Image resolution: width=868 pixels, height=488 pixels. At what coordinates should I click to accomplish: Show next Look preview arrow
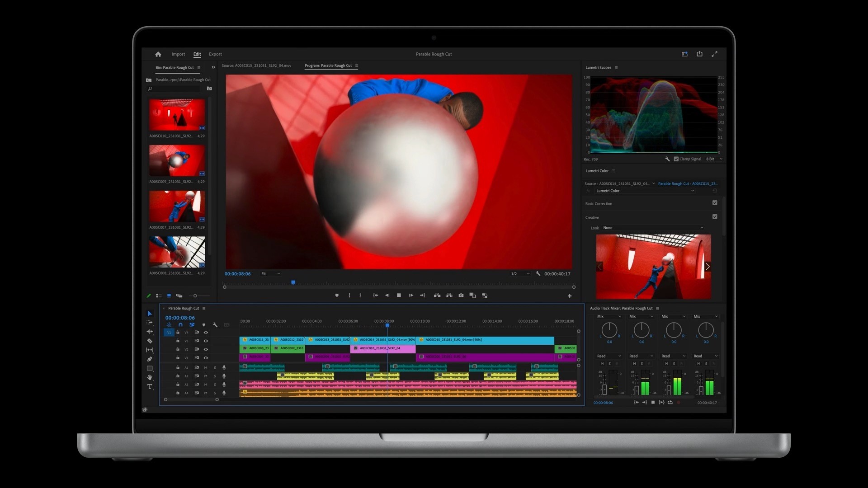point(707,267)
